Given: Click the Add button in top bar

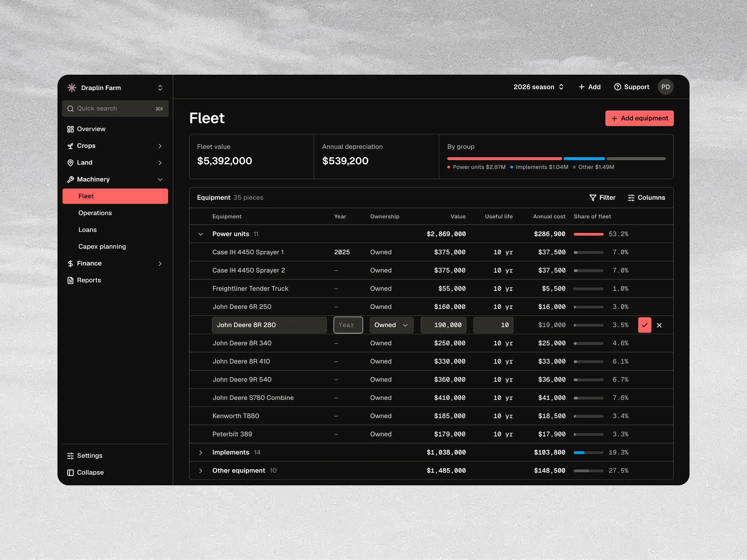Looking at the screenshot, I should (x=589, y=87).
